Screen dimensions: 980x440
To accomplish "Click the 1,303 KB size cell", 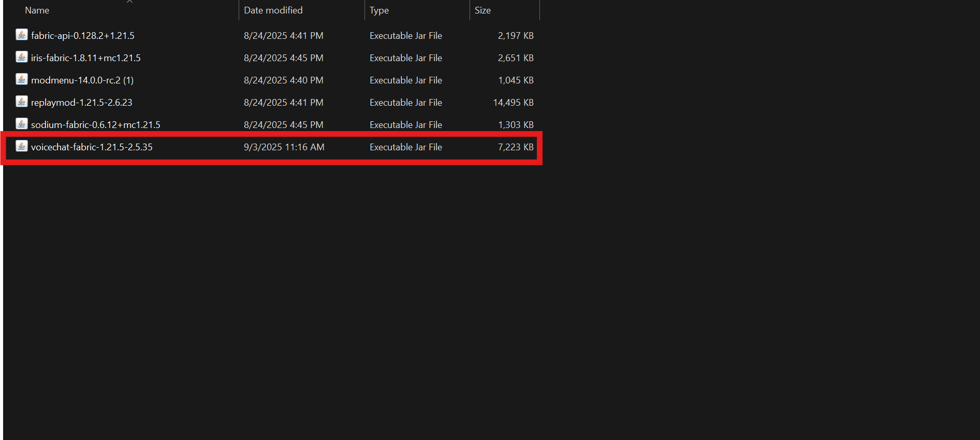I will 516,125.
